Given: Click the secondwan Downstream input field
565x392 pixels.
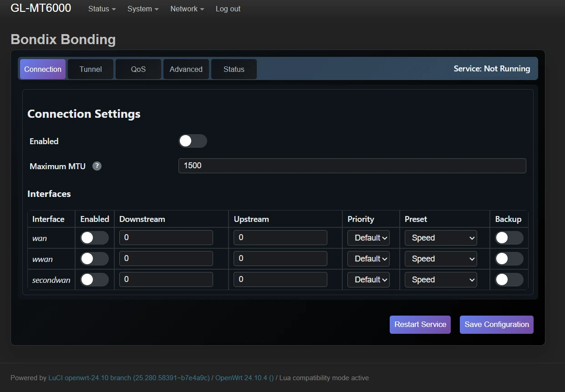Looking at the screenshot, I should [166, 280].
